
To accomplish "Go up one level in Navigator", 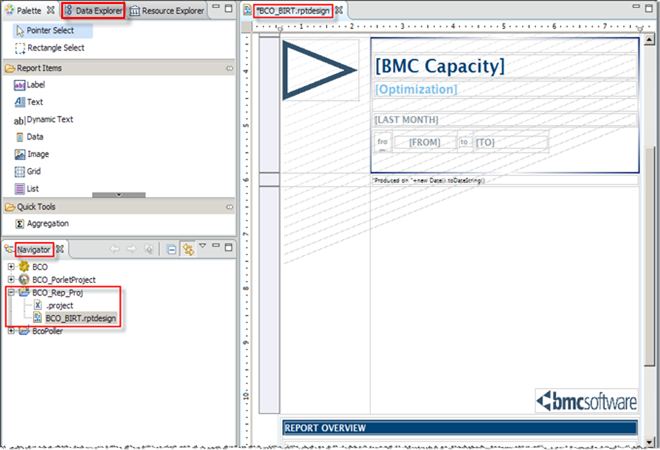I will [148, 249].
